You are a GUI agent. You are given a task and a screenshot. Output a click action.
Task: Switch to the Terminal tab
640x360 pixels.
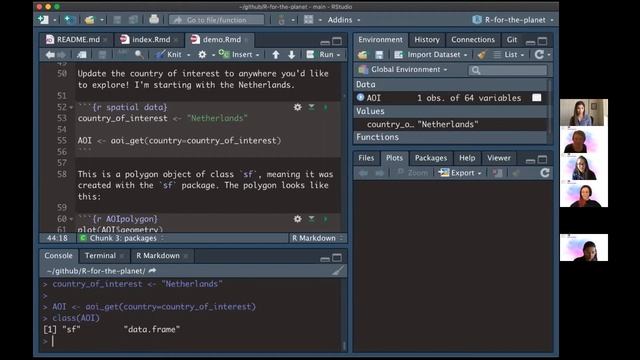click(100, 256)
